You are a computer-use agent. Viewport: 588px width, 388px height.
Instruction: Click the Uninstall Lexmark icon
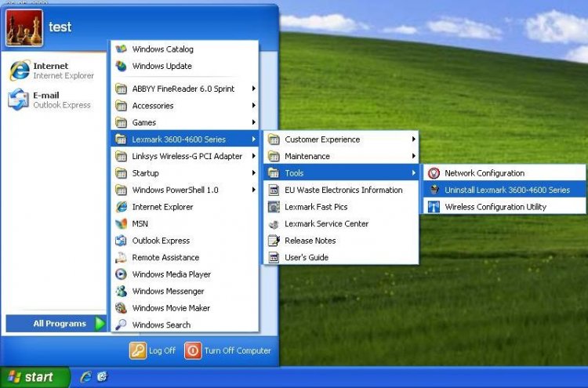click(x=434, y=190)
